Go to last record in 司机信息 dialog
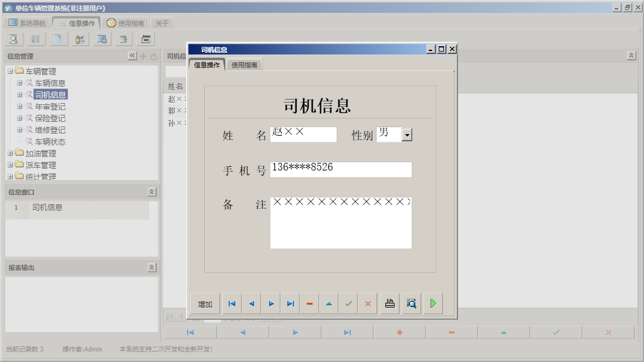Viewport: 644px width, 362px height. (x=290, y=304)
